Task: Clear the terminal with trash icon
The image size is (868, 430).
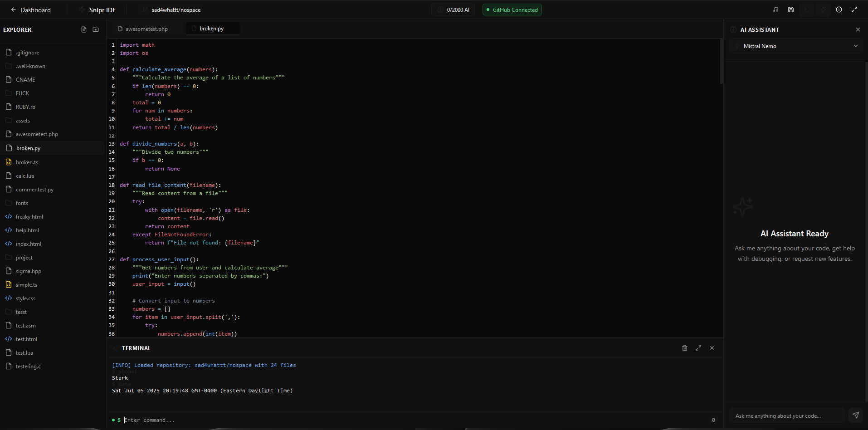Action: 685,348
